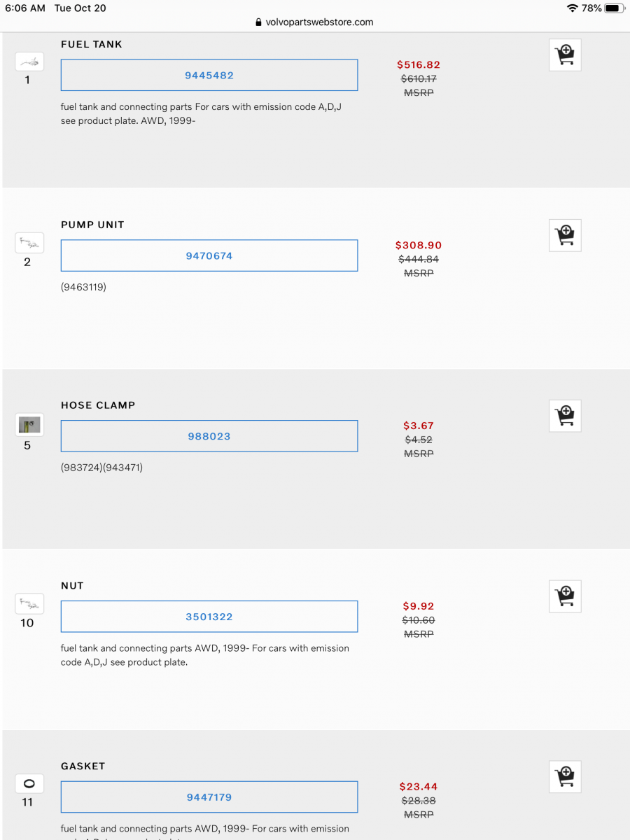Click the Fuel Tank $516.82 sale price
The image size is (630, 840).
(419, 65)
